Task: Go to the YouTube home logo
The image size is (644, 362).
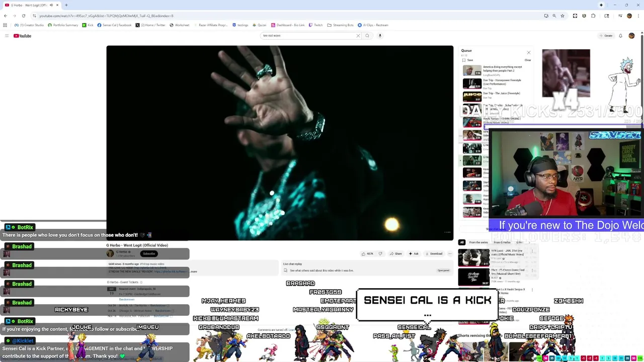Action: tap(23, 36)
